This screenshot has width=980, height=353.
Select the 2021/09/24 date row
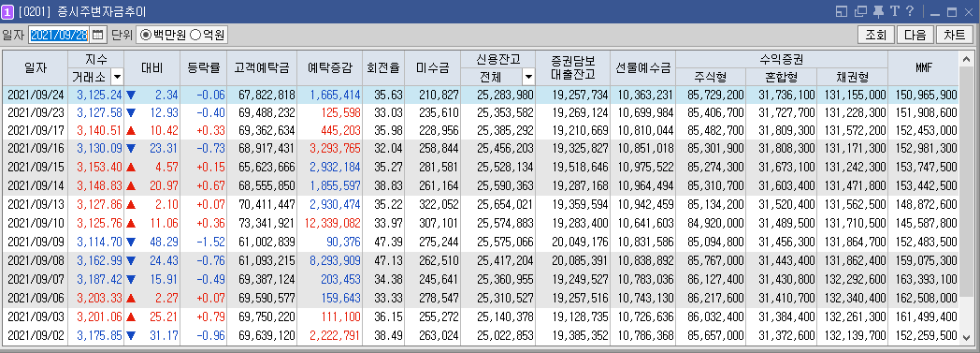coord(481,95)
